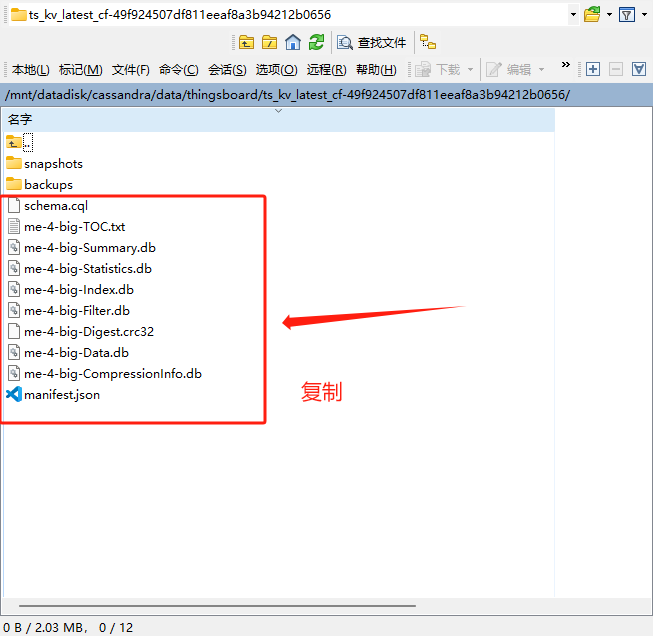Open the 命令(C) menu

179,70
